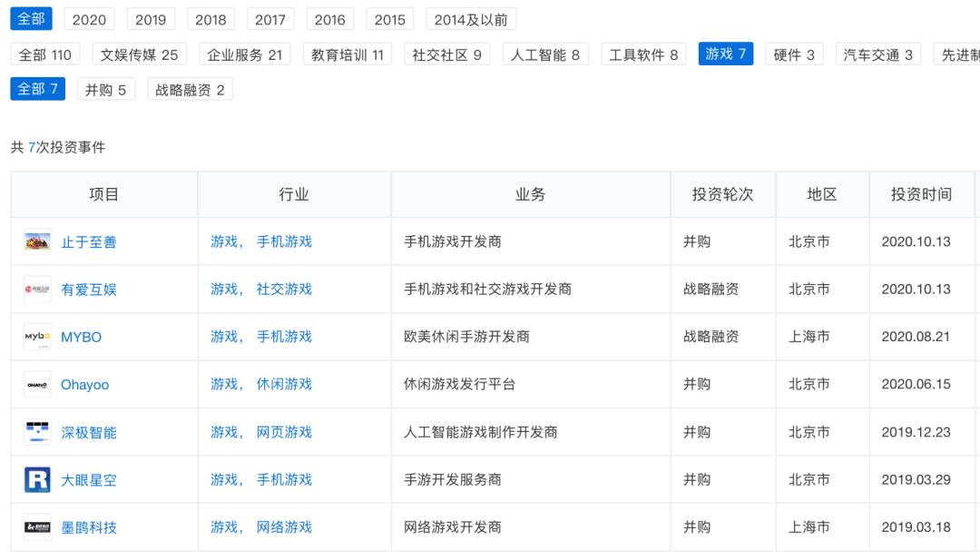This screenshot has height=560, width=980.
Task: Filter by 人工智能 8
Action: coord(545,55)
